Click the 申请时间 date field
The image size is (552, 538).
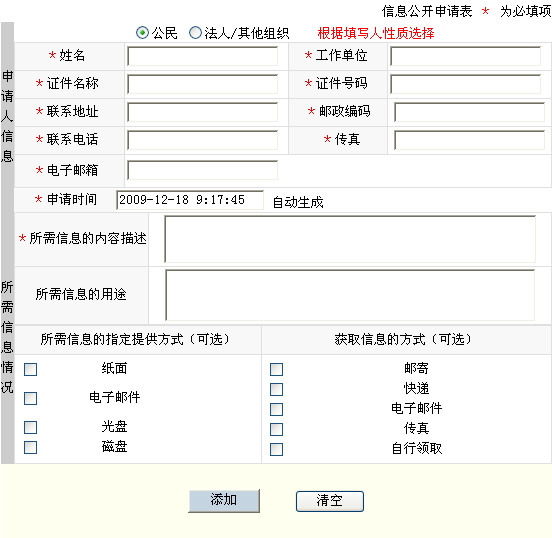(190, 200)
